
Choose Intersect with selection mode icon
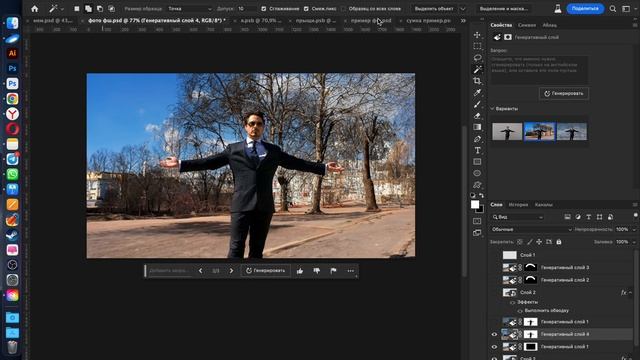tap(111, 9)
